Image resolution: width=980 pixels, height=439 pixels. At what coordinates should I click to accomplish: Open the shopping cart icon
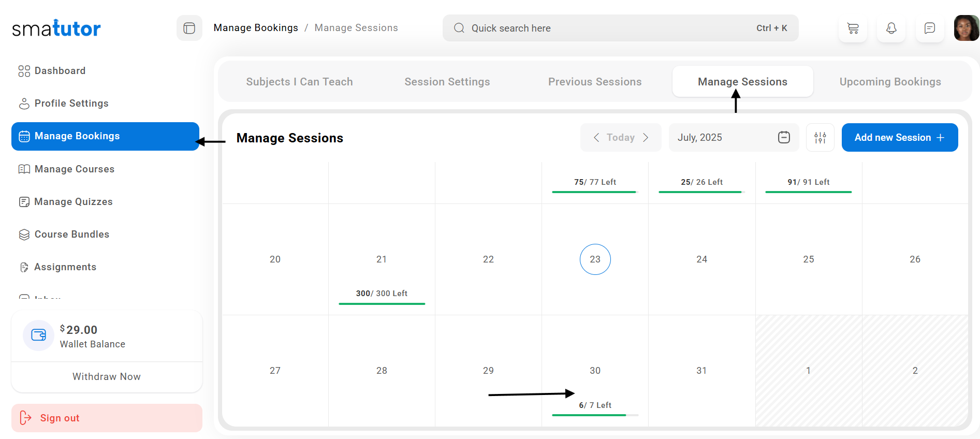853,28
